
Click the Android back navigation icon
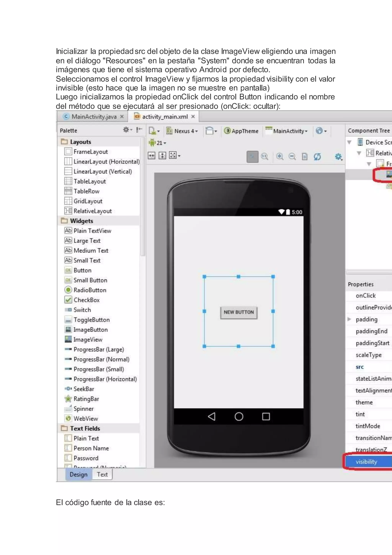(212, 416)
